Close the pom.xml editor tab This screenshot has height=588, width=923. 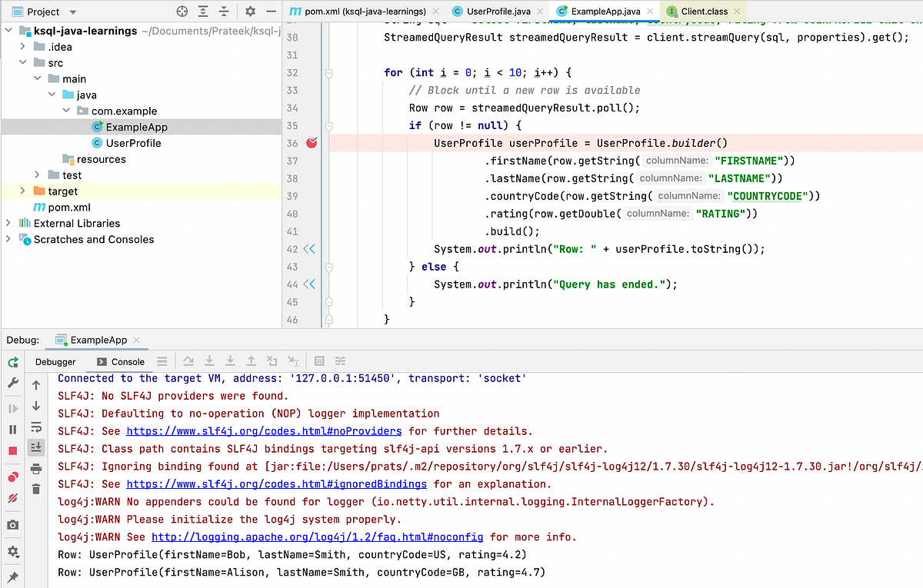[436, 12]
